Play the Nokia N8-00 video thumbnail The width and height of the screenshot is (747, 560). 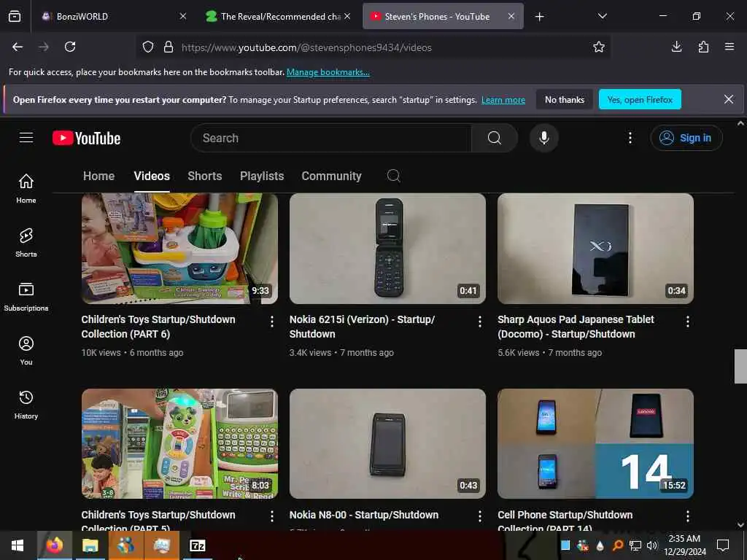[x=387, y=443]
